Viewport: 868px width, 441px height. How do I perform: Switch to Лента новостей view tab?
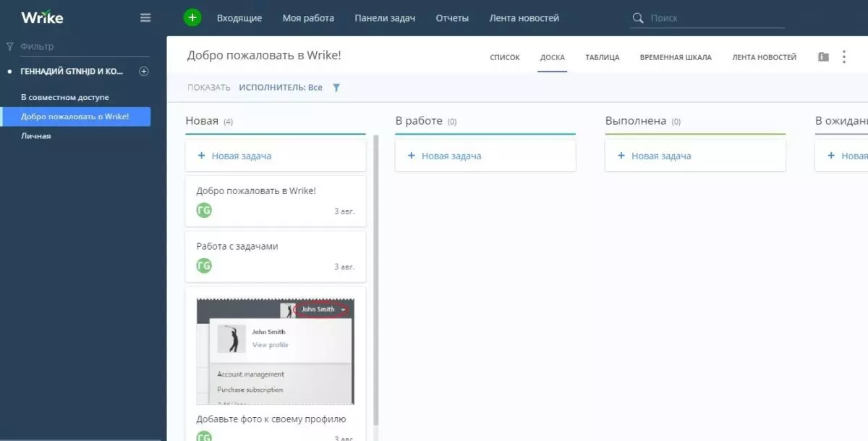764,57
